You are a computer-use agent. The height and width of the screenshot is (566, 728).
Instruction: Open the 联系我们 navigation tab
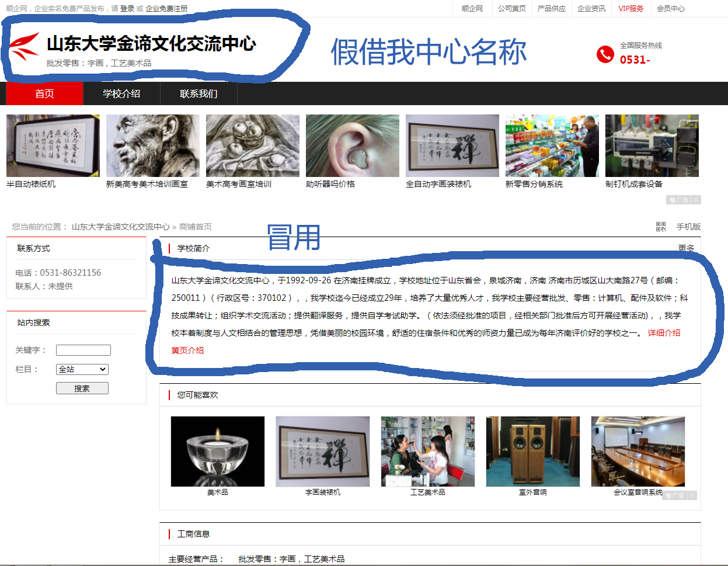tap(198, 93)
